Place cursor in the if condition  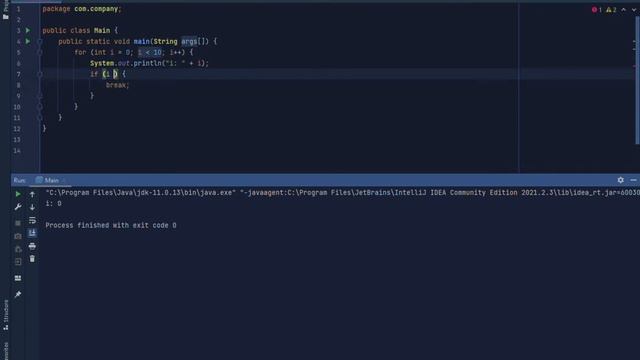coord(111,74)
